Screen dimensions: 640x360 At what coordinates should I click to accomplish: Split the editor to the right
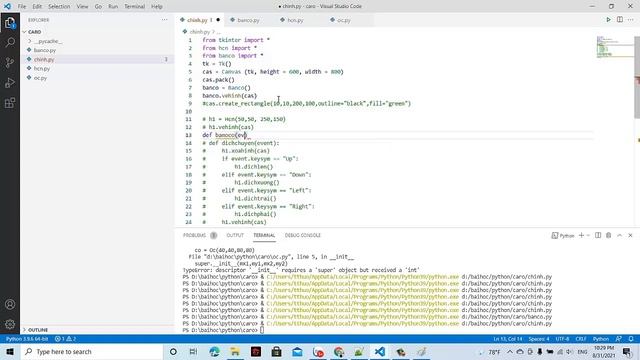[x=620, y=20]
